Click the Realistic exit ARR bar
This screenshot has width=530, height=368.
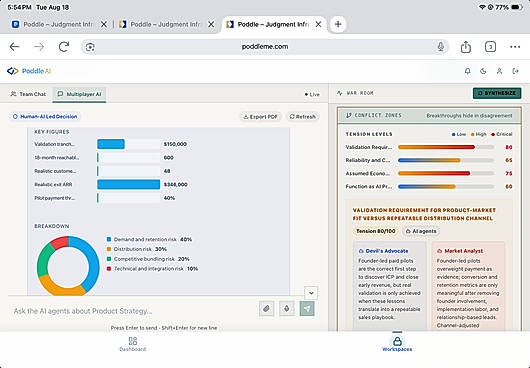[128, 185]
